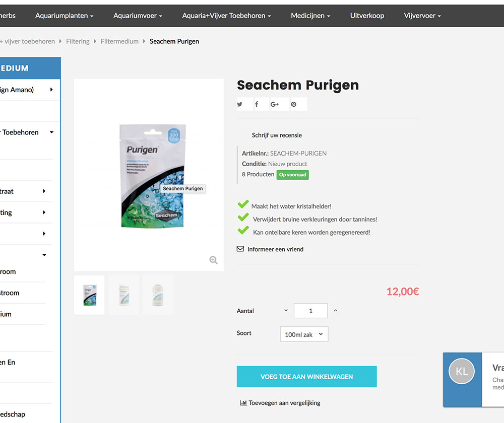The width and height of the screenshot is (504, 423).
Task: Click the KL chat avatar
Action: (x=462, y=371)
